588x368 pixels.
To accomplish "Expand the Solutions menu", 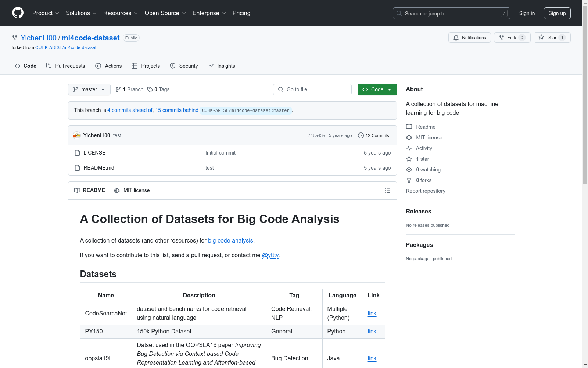I will pyautogui.click(x=81, y=13).
